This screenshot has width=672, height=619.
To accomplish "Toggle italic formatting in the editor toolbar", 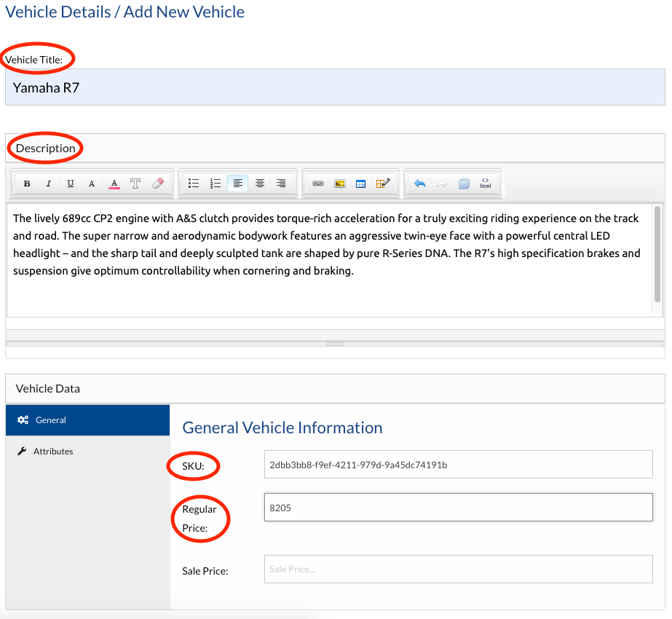I will [x=49, y=184].
